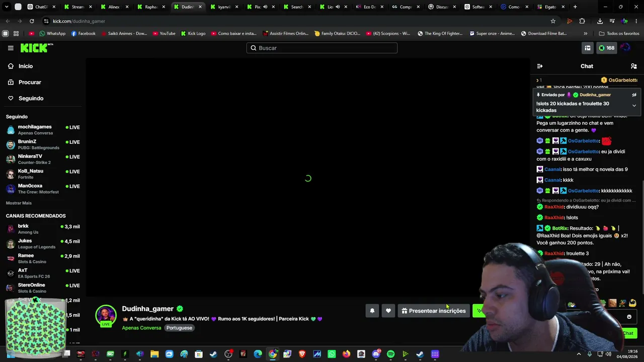Open the recommended channel StereOnline
This screenshot has width=644, height=362.
pos(43,288)
